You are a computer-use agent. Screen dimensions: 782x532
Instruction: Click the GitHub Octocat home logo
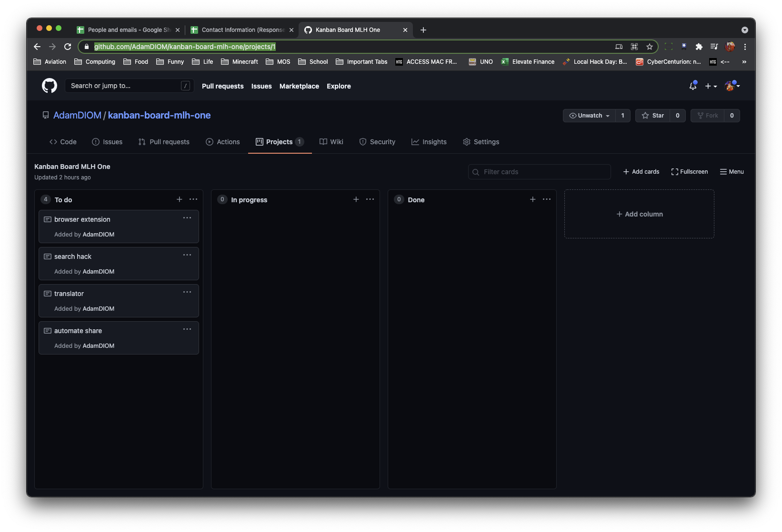point(50,86)
